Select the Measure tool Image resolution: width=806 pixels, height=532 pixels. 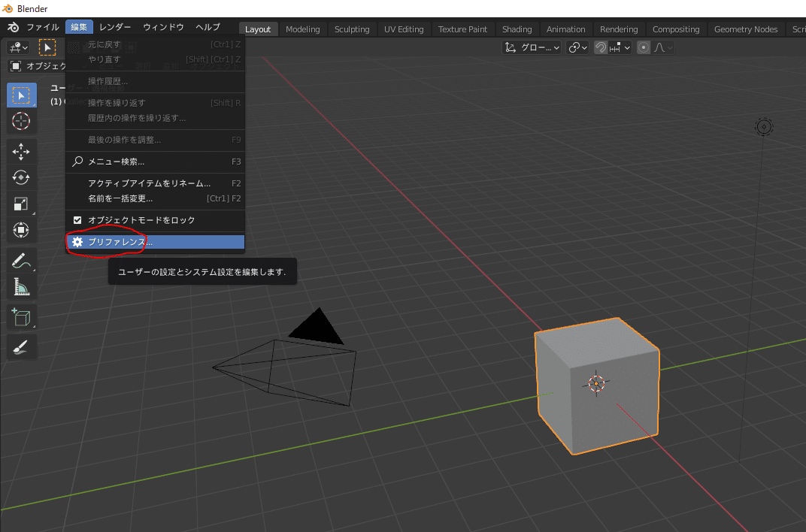pos(21,286)
